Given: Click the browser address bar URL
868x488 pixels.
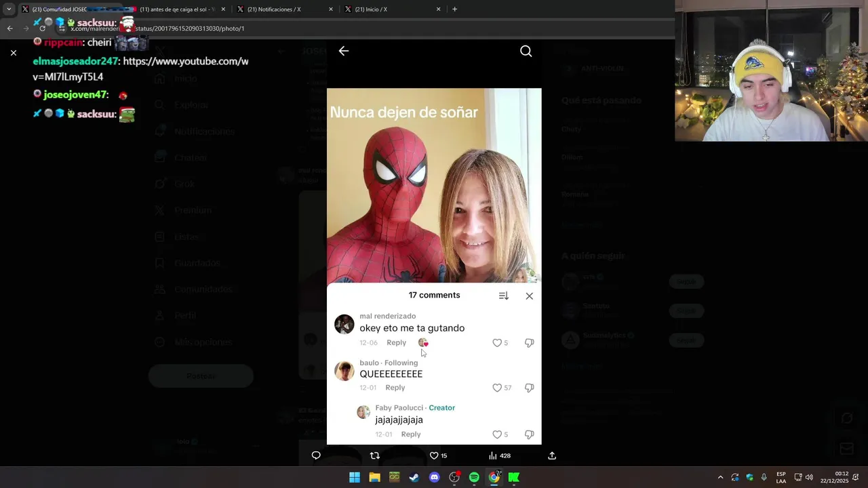Looking at the screenshot, I should click(x=157, y=28).
